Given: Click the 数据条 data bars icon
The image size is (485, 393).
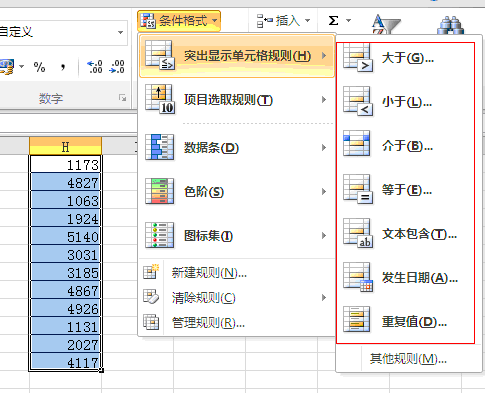Looking at the screenshot, I should coord(160,147).
